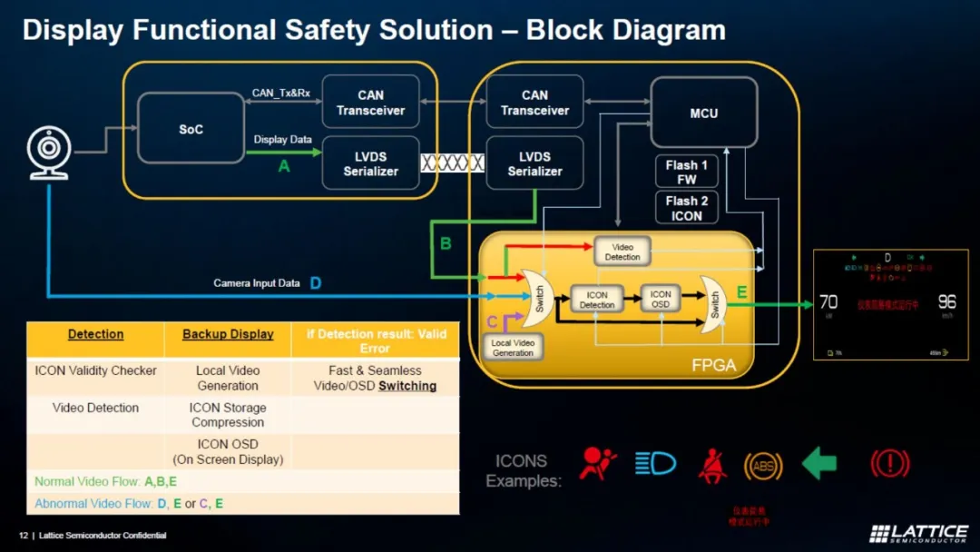Image resolution: width=980 pixels, height=552 pixels.
Task: Select the red airbag warning icon
Action: [597, 464]
